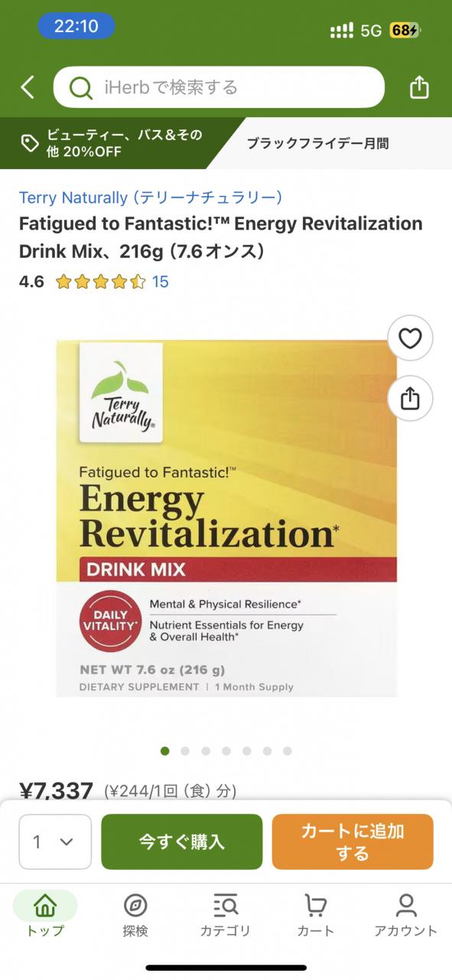Add product to wishlist with heart icon

(x=410, y=338)
